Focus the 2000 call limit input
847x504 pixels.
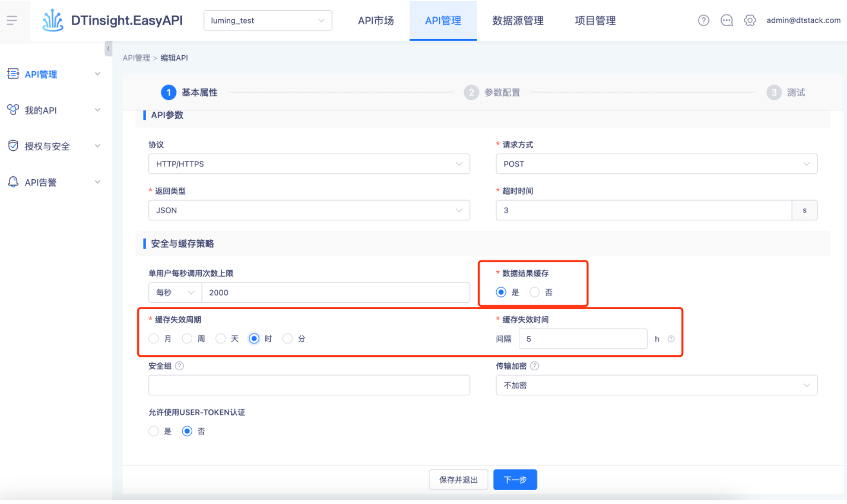pos(336,293)
